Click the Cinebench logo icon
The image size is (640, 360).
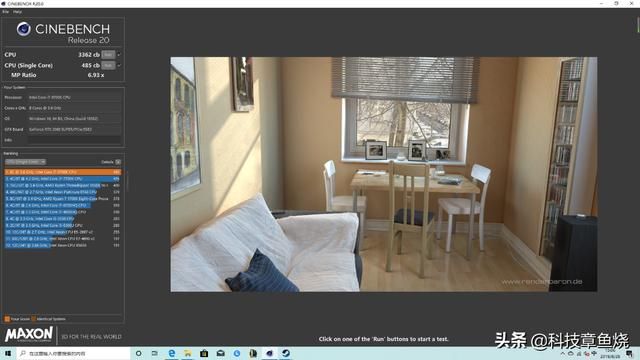[24, 29]
